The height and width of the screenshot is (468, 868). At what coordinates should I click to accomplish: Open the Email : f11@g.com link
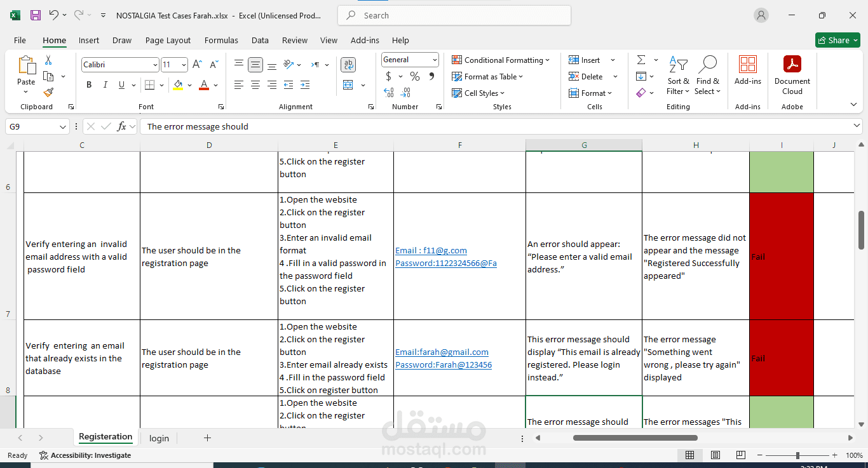point(431,250)
